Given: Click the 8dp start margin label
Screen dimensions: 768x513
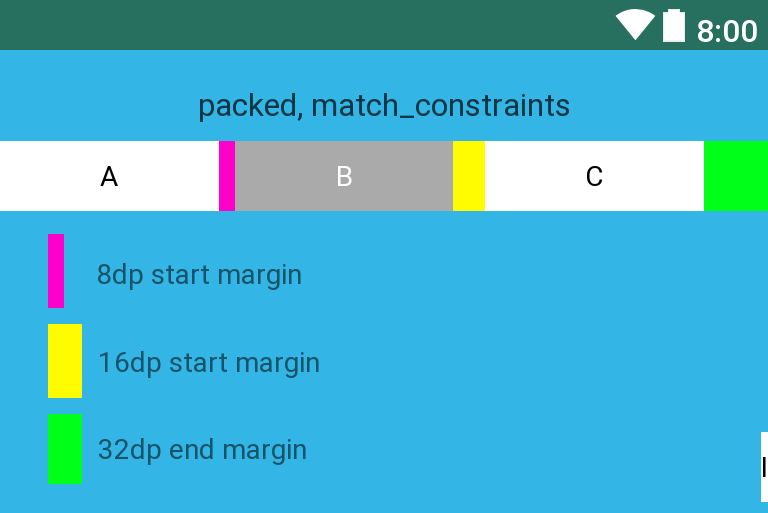Looking at the screenshot, I should tap(199, 274).
